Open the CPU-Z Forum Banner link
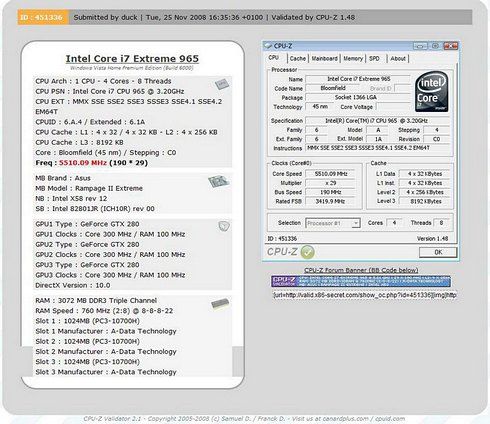 click(x=361, y=270)
